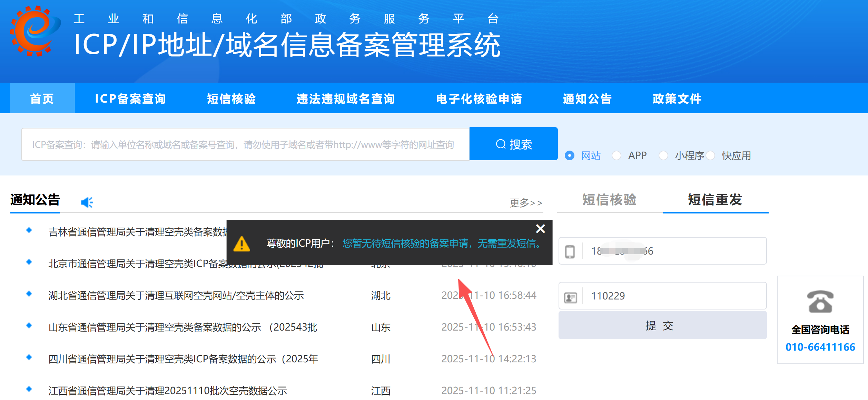Select the APP radio option

[x=617, y=155]
